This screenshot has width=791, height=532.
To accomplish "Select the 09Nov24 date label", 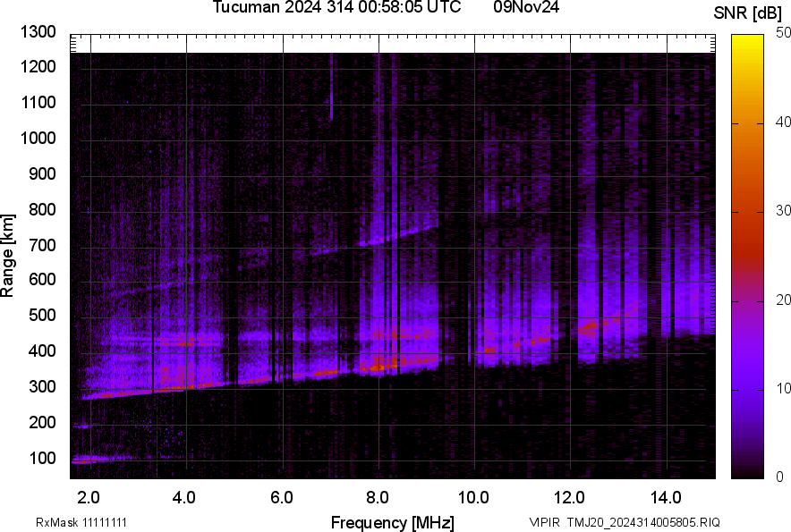I will pos(532,8).
